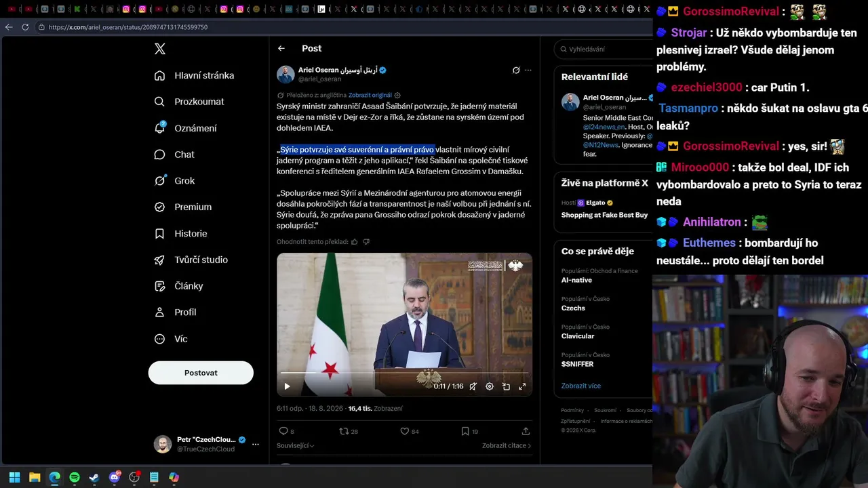
Task: Click Zobrazit více under trends
Action: [580, 386]
